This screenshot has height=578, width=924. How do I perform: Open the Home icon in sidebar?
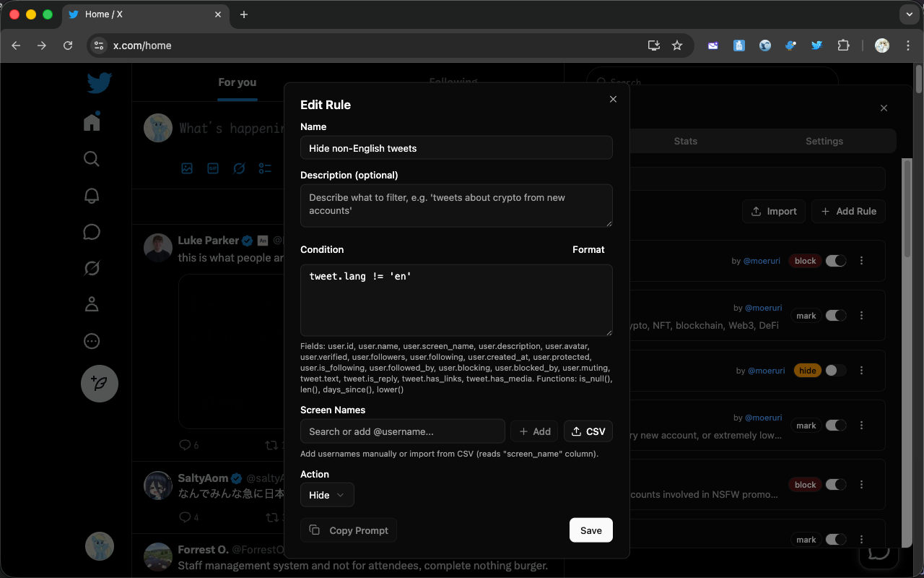(x=92, y=121)
